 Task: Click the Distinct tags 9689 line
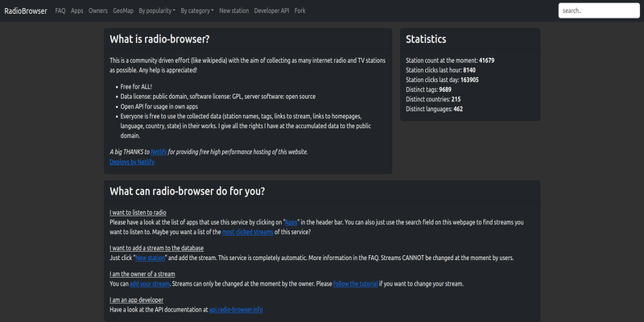pos(428,89)
